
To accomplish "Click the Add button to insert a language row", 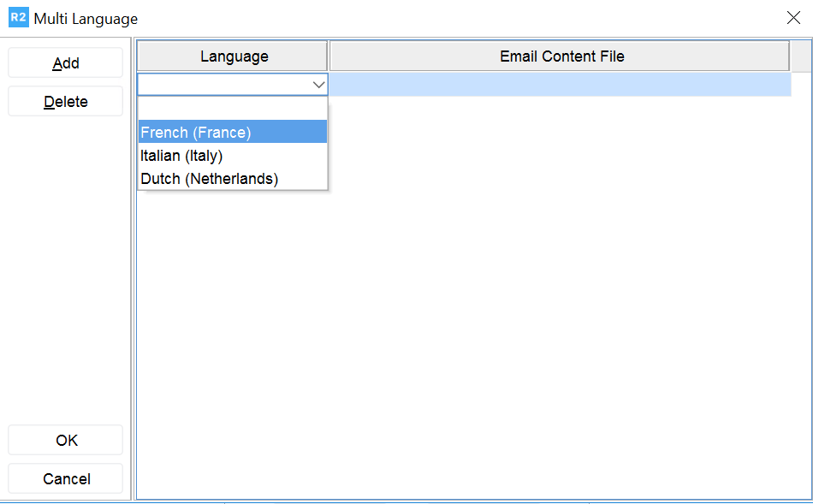I will tap(65, 62).
